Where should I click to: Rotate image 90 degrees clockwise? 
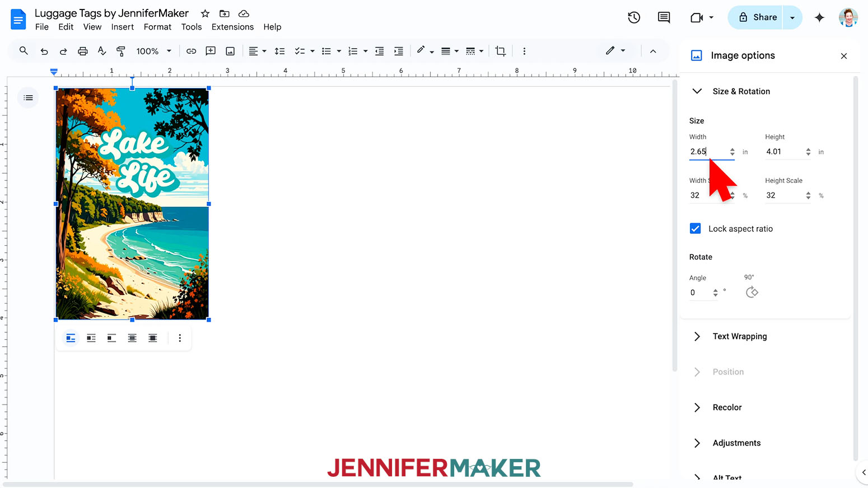click(752, 292)
